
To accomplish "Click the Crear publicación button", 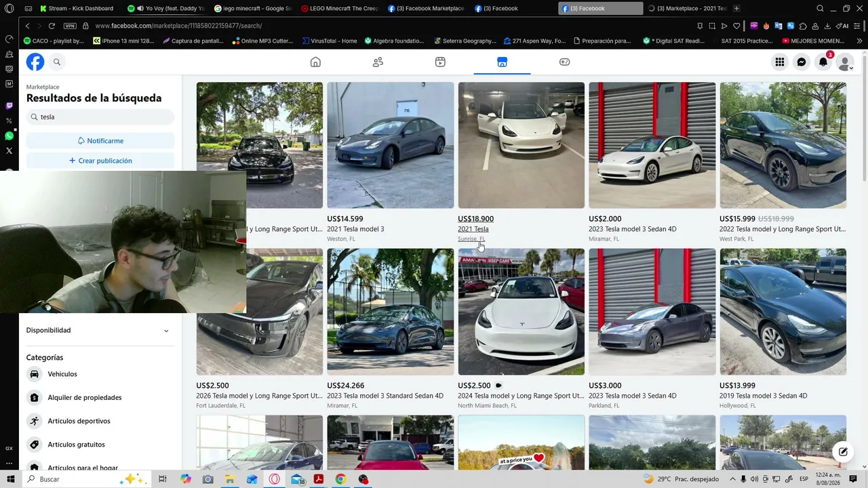I will coord(100,161).
